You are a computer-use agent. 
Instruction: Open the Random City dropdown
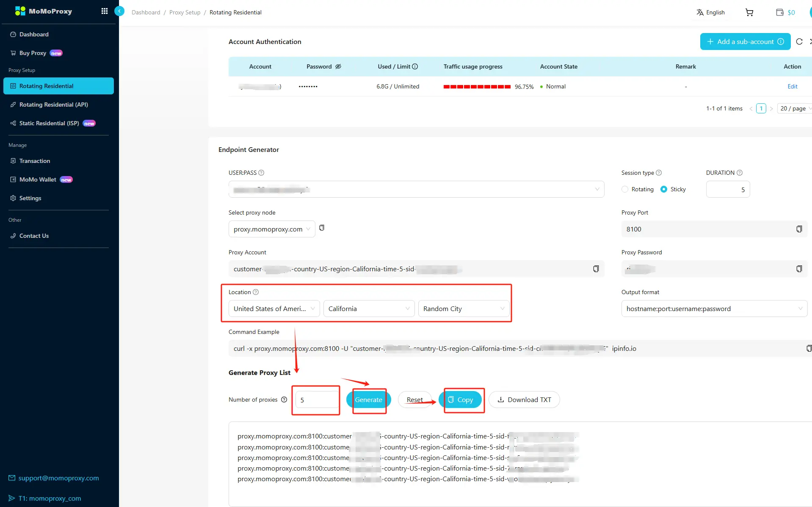[x=464, y=309]
